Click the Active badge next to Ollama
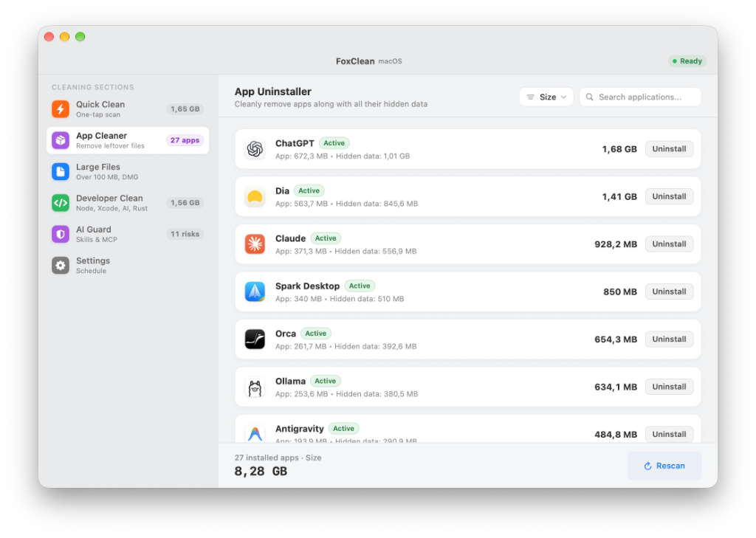The width and height of the screenshot is (756, 538). coord(326,381)
